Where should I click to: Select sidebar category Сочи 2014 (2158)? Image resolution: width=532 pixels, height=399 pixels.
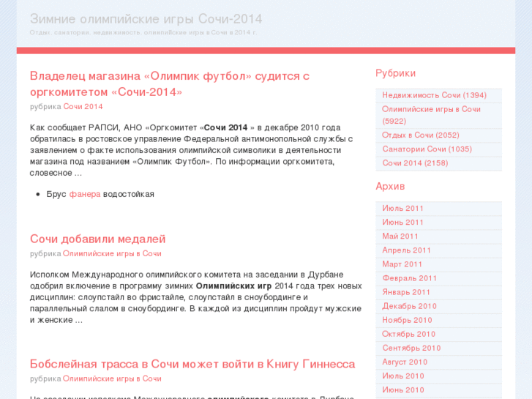tap(416, 163)
